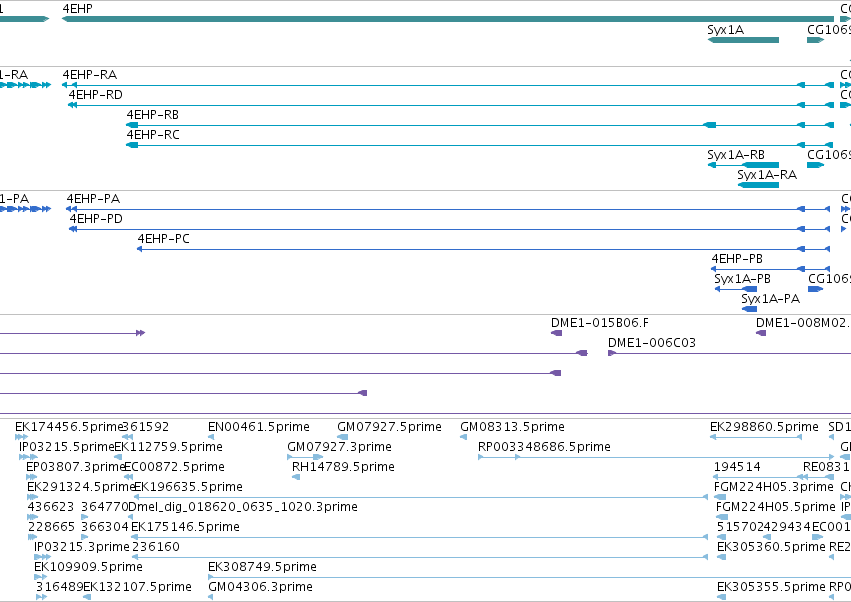Click the FGM224H05.5prime EST label
This screenshot has height=602, width=851.
776,507
